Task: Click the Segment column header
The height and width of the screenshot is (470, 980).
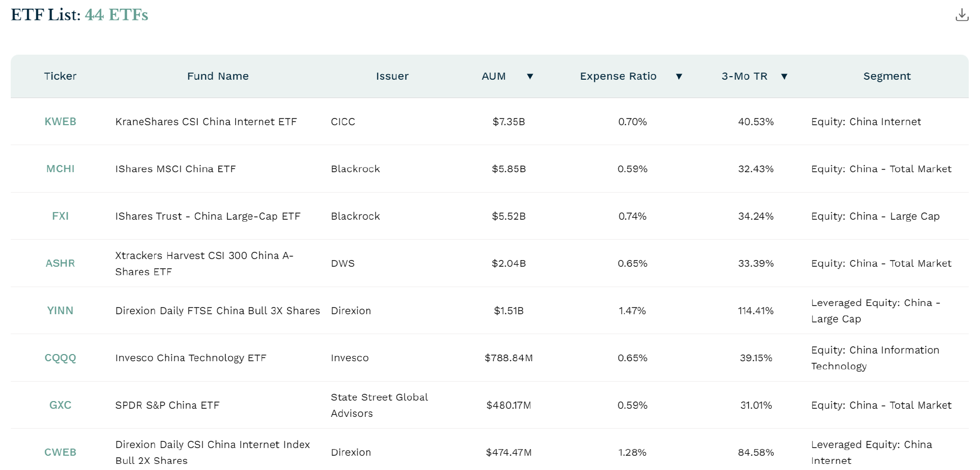Action: (x=887, y=77)
